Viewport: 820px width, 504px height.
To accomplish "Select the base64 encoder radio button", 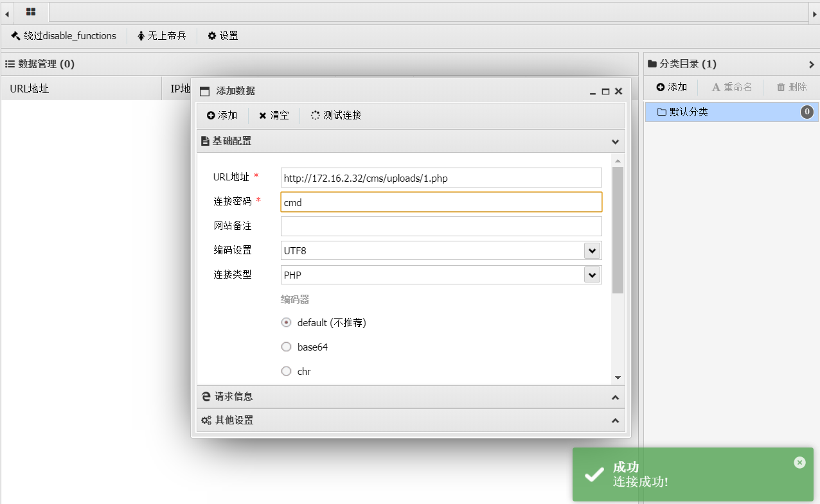I will [x=287, y=347].
